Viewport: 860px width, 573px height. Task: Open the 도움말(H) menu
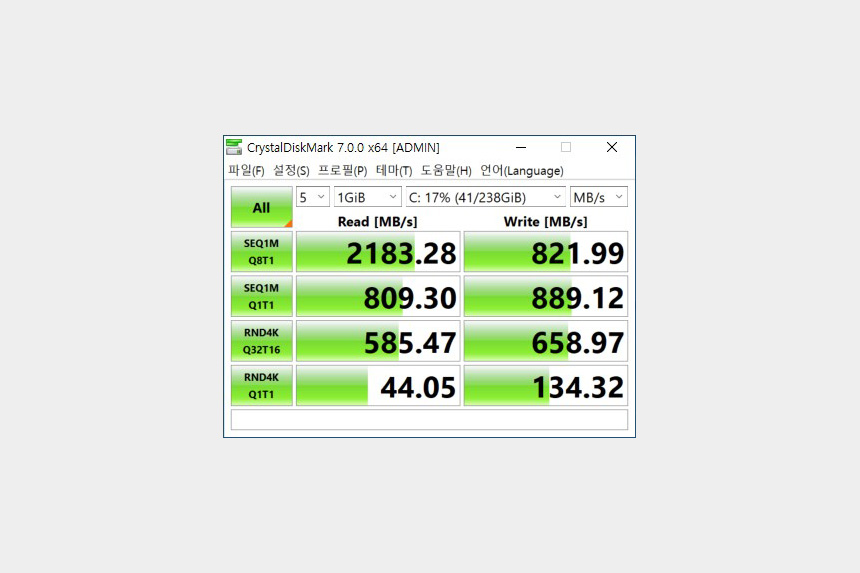click(x=446, y=171)
